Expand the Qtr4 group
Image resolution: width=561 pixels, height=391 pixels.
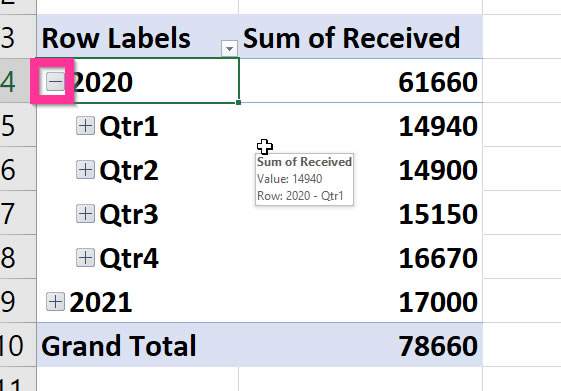coord(86,258)
